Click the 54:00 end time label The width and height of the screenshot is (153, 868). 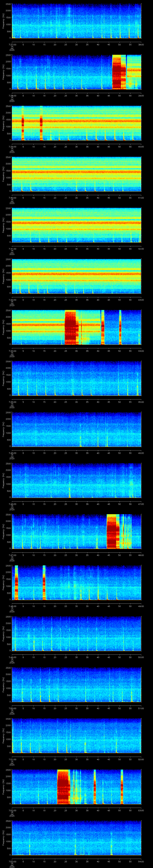click(x=141, y=861)
